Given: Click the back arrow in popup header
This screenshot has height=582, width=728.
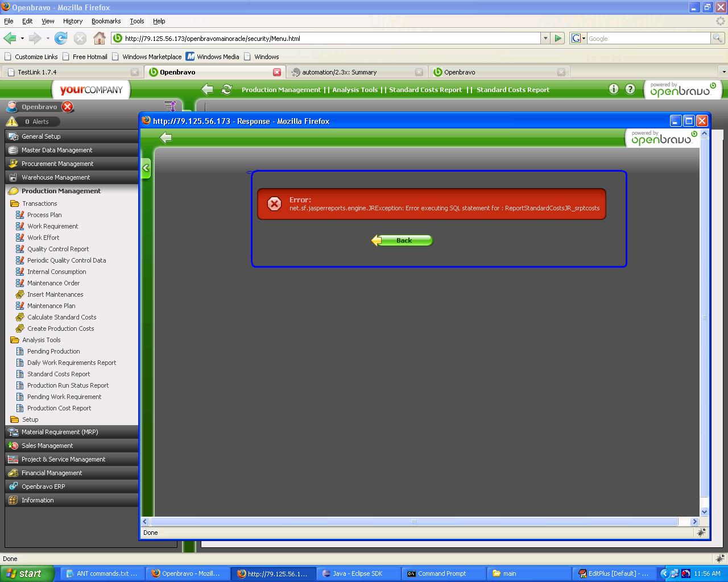Looking at the screenshot, I should (166, 138).
